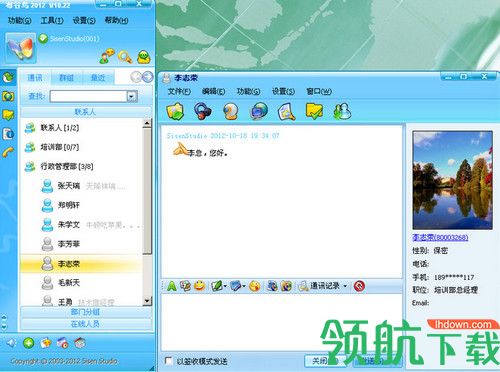Click the folder with checkmark icon
Image resolution: width=500 pixels, height=372 pixels.
[x=314, y=111]
